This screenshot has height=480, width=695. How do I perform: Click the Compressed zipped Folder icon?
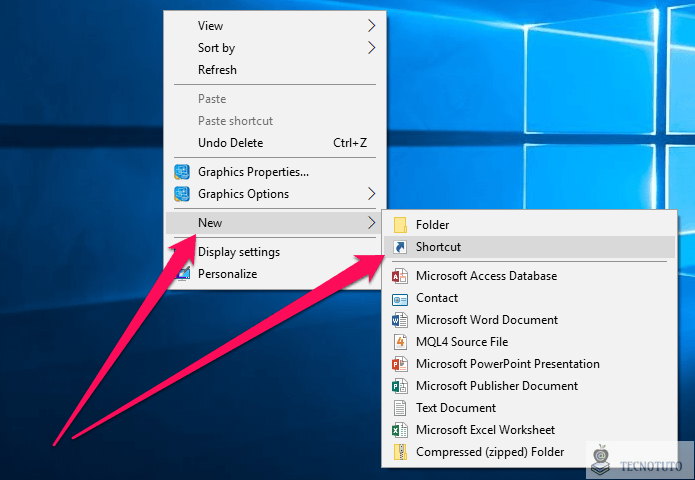click(400, 452)
